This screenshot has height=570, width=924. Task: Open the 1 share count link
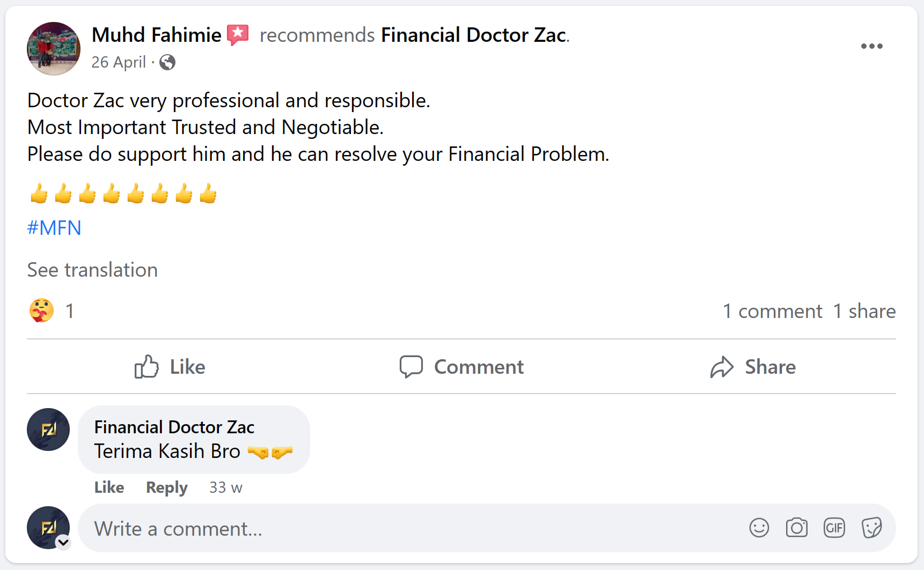[x=864, y=311]
